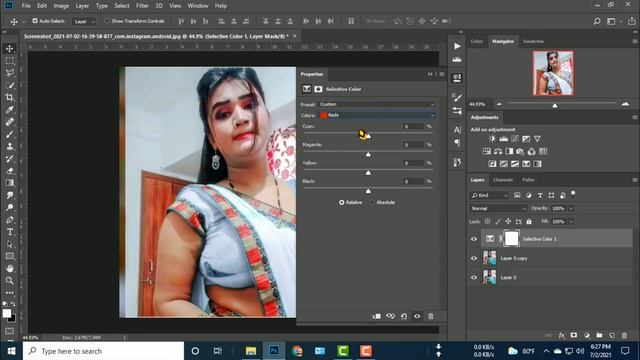Open the Auto-Select Layer dropdown

pyautogui.click(x=84, y=21)
